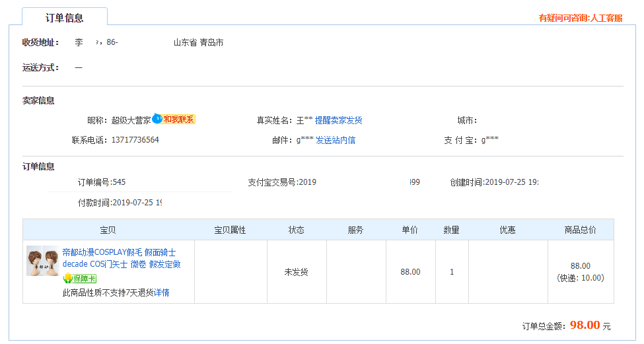Click 详情 link for return policy
This screenshot has height=344, width=644.
point(161,292)
